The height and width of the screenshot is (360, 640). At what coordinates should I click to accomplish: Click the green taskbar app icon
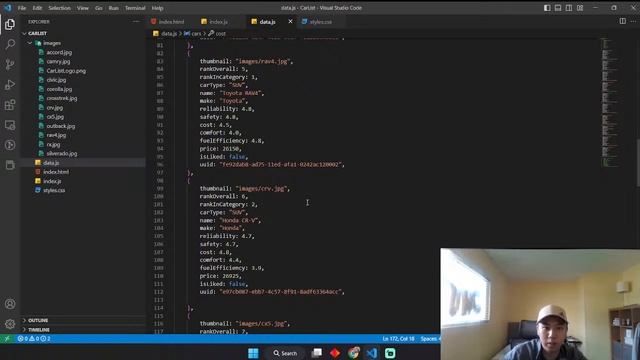390,353
